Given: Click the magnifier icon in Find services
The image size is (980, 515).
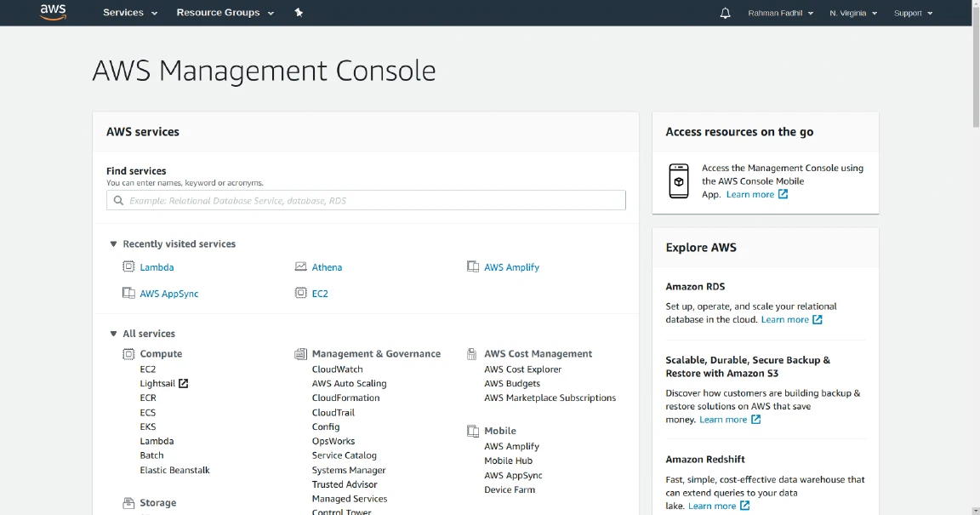Looking at the screenshot, I should pos(118,200).
